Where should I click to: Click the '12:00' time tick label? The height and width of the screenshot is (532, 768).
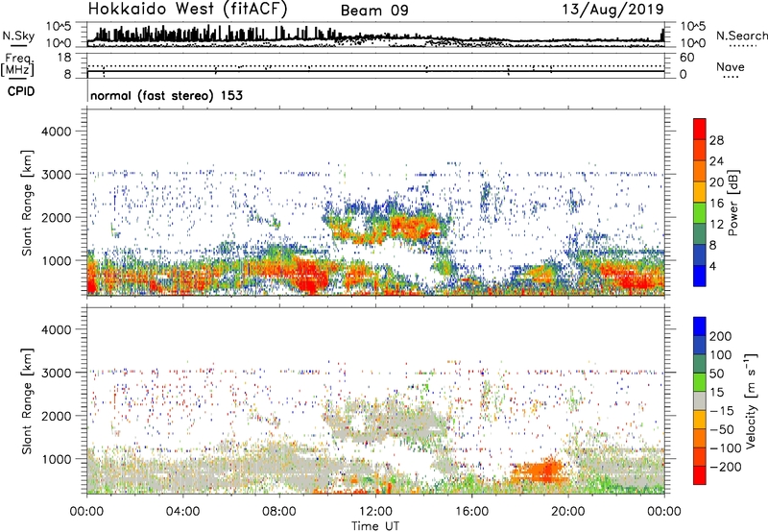pyautogui.click(x=375, y=512)
